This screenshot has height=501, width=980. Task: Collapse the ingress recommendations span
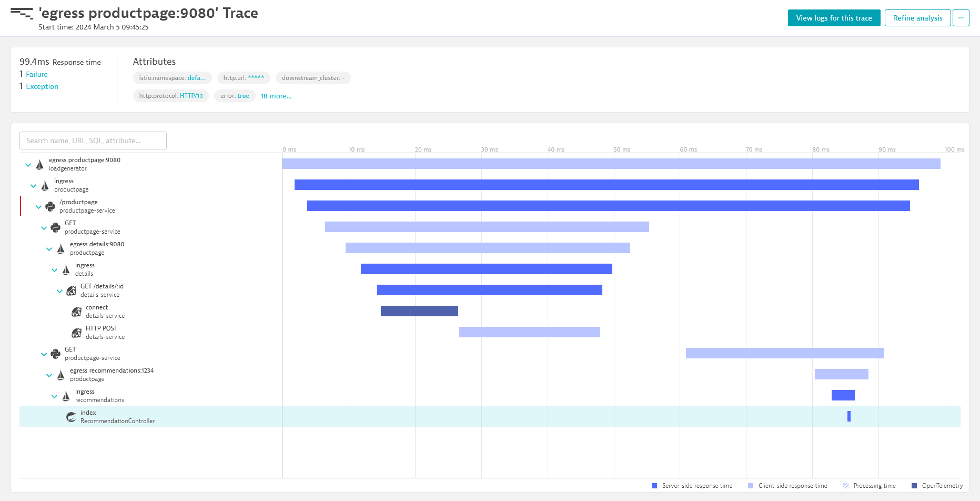click(x=55, y=396)
